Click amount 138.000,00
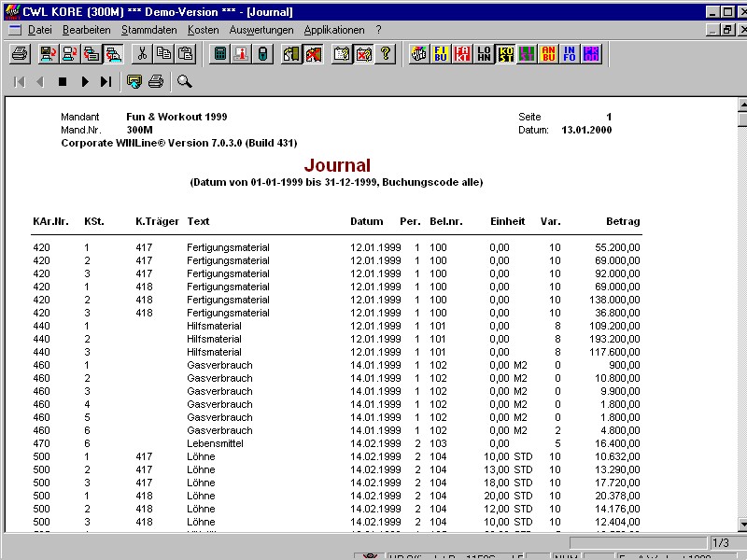This screenshot has height=560, width=747. (614, 300)
